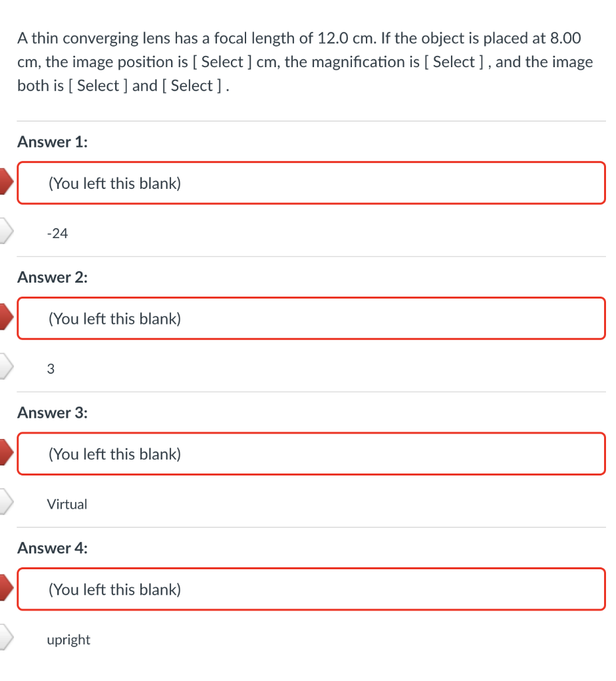This screenshot has width=616, height=681.
Task: Click the correct answer text -24
Action: point(57,233)
